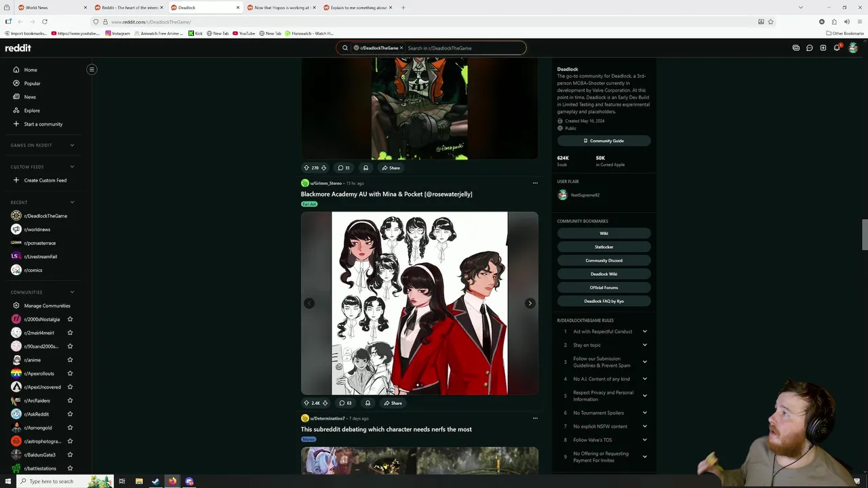Favorite r/AskReddit with the star
The width and height of the screenshot is (868, 488).
70,414
